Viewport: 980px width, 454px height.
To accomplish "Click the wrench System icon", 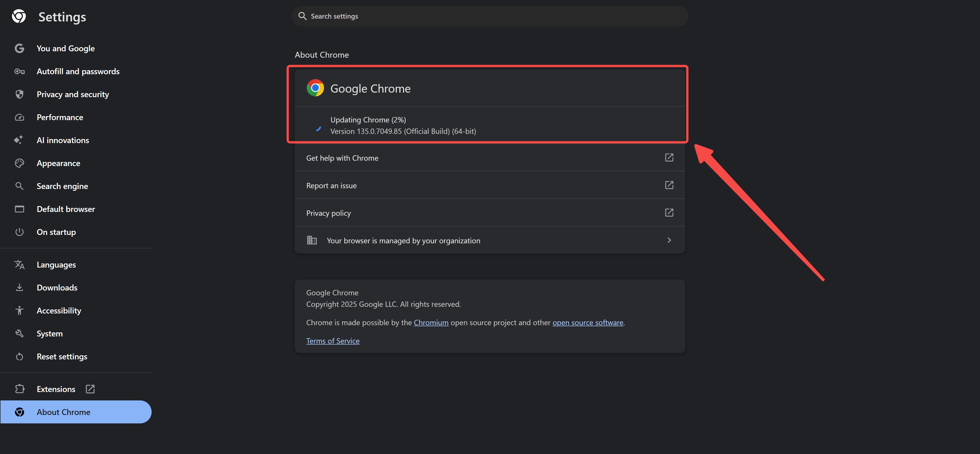I will coord(19,333).
